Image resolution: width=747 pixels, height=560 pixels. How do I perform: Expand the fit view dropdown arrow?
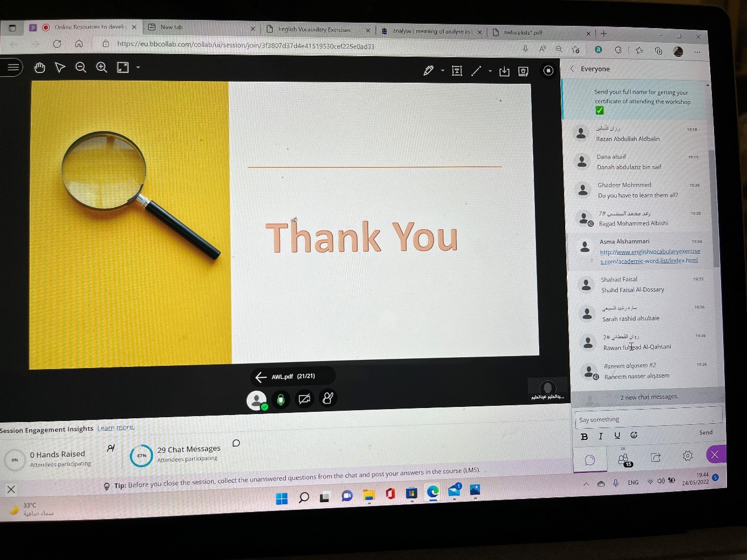(138, 68)
